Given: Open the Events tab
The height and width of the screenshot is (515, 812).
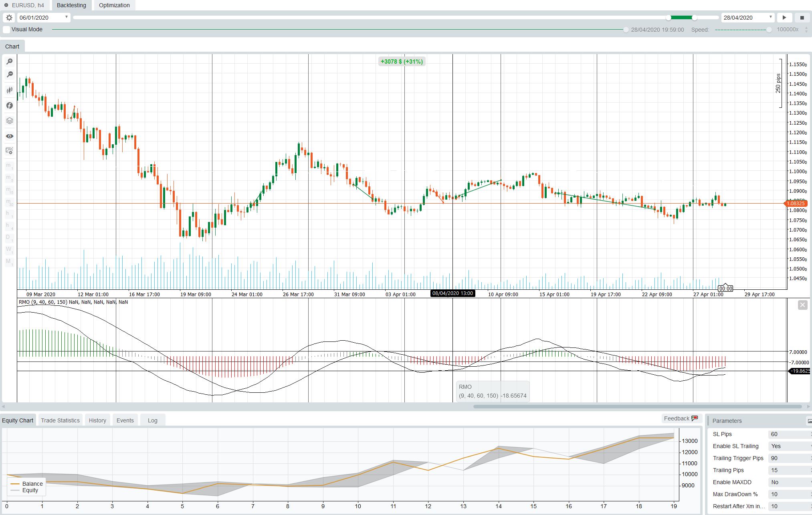Looking at the screenshot, I should [x=125, y=420].
